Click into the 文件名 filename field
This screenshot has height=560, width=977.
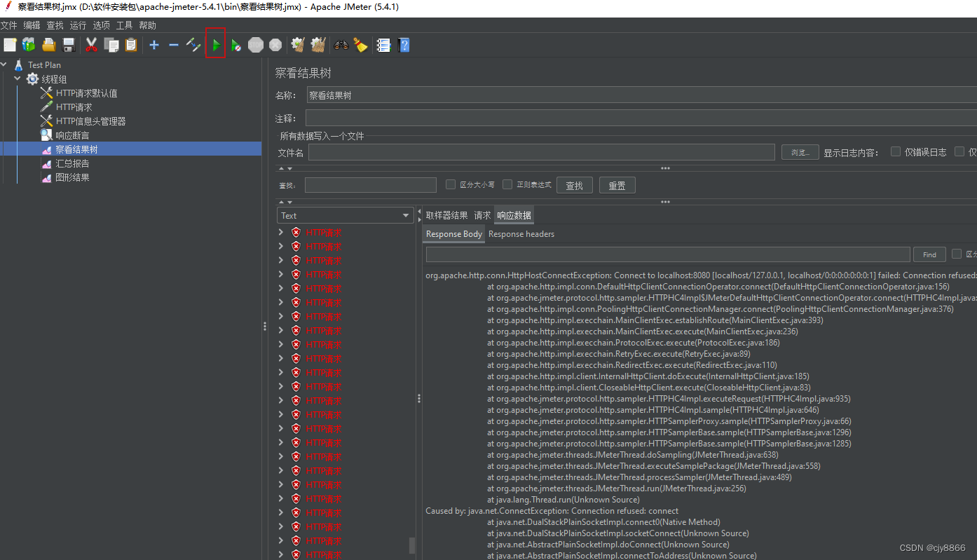click(541, 152)
